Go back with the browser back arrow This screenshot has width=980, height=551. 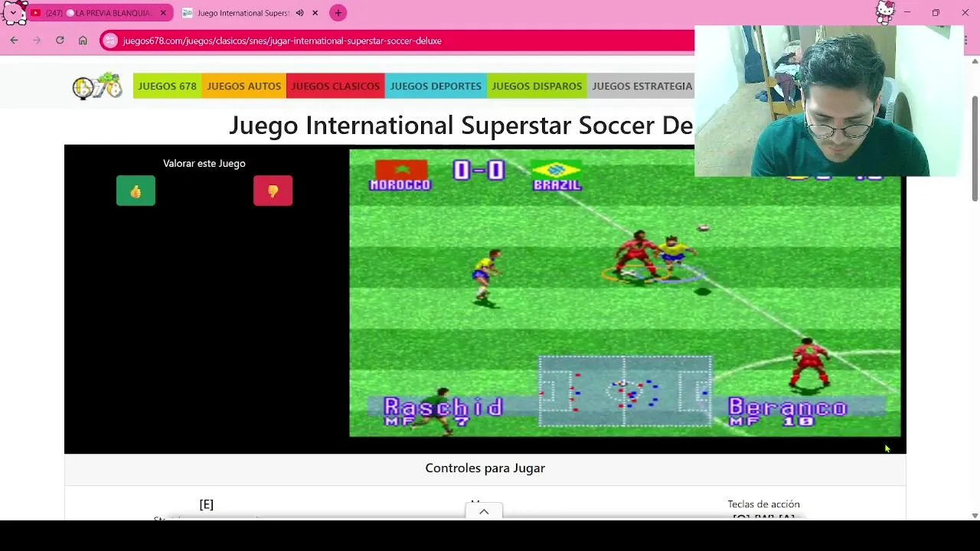(x=14, y=41)
